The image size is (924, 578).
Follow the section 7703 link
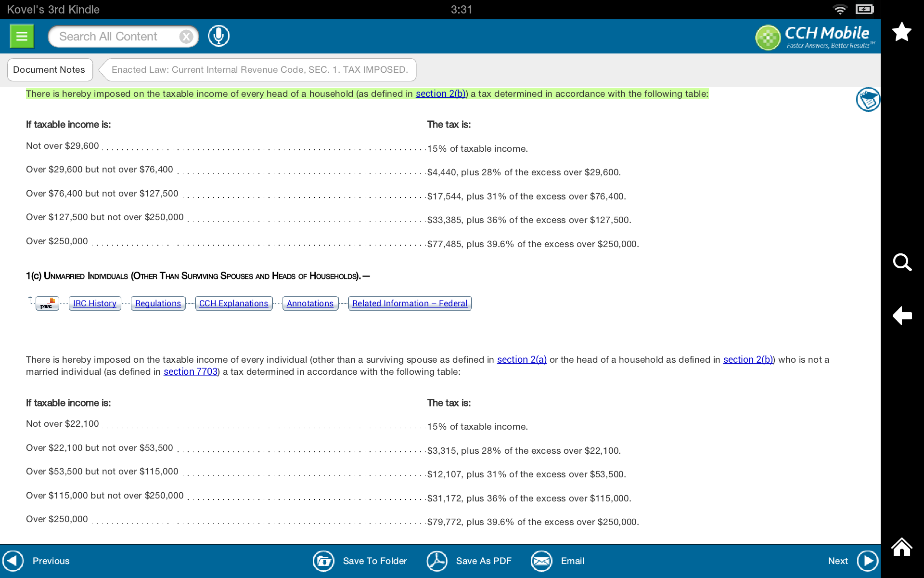190,371
